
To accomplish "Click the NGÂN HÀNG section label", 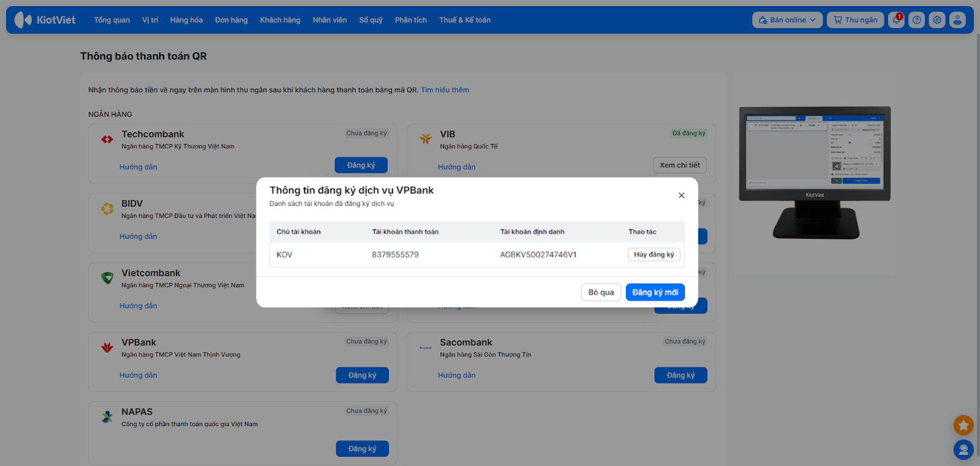I will coord(110,115).
